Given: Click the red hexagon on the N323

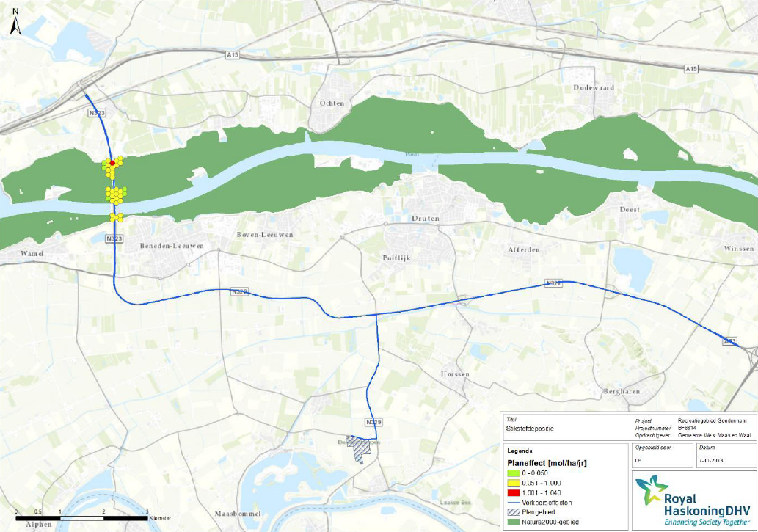Looking at the screenshot, I should pos(113,163).
